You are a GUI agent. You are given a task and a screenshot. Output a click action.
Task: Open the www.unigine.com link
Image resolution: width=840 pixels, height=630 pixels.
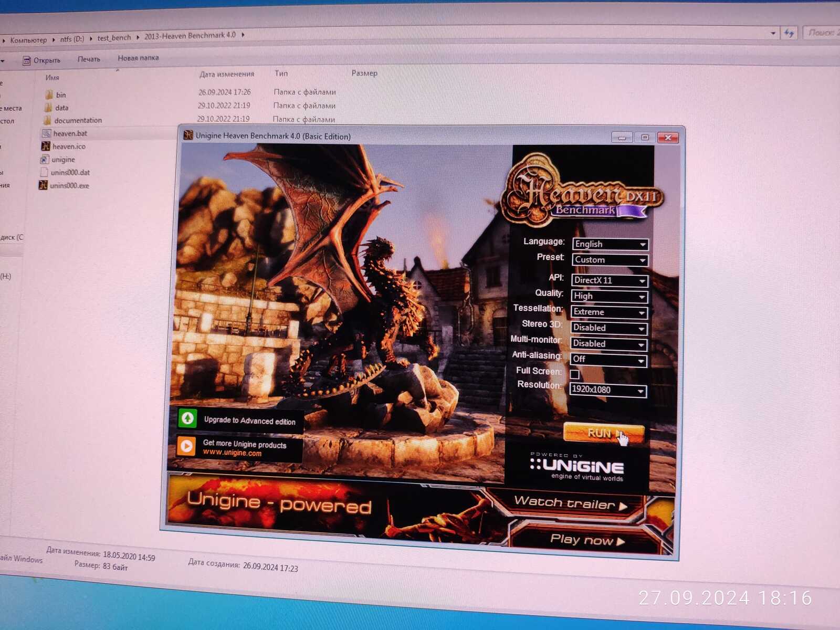[232, 453]
